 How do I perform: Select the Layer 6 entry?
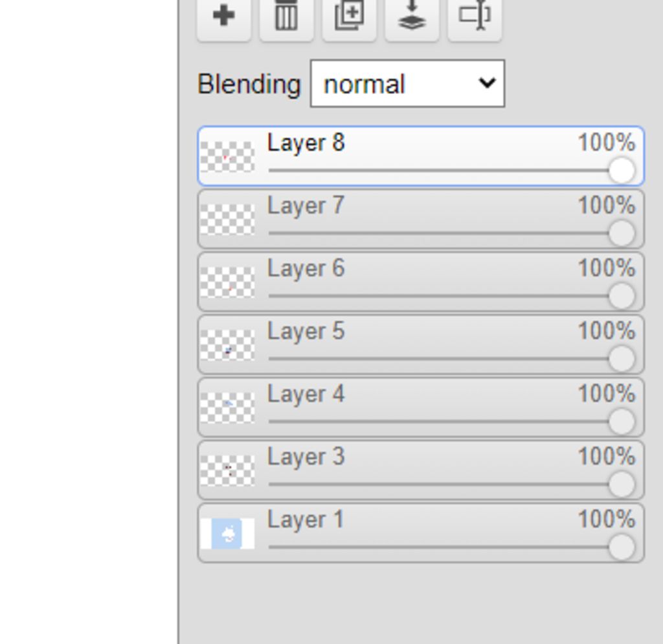coord(421,282)
